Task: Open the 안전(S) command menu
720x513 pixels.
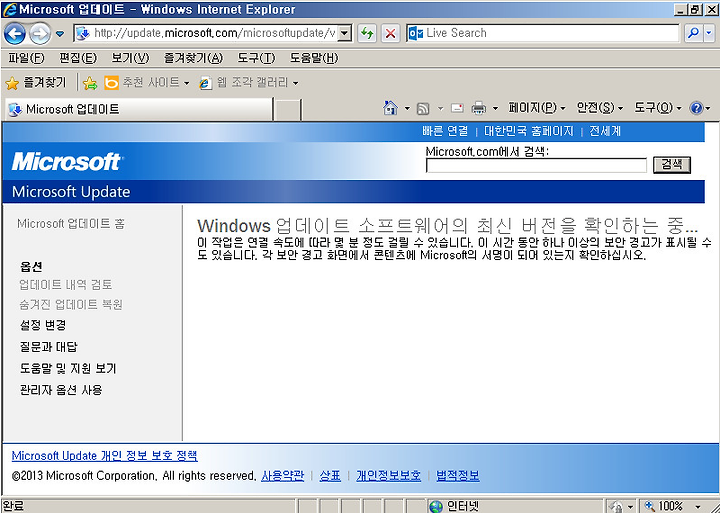Action: pos(600,108)
